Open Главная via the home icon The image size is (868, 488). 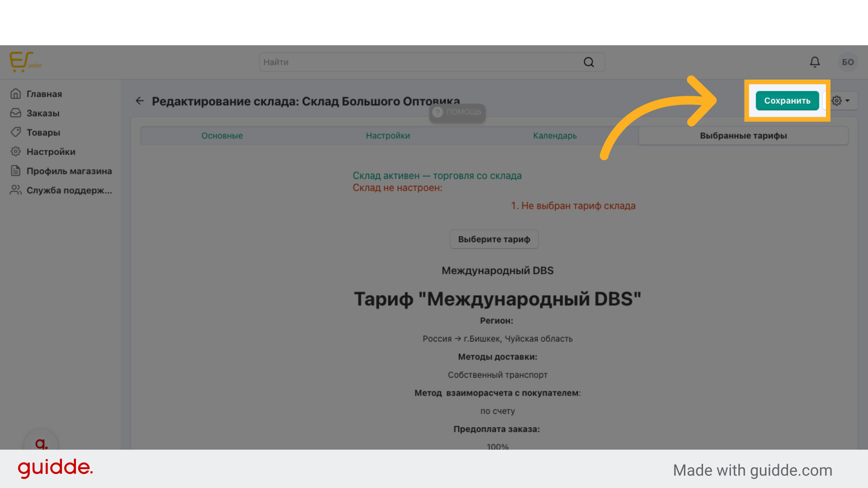pos(16,94)
